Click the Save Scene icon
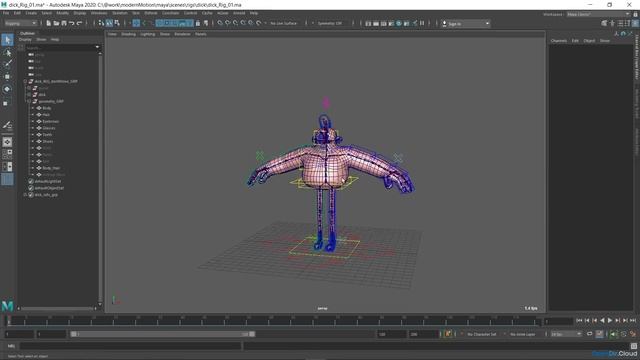The height and width of the screenshot is (360, 640). point(64,23)
